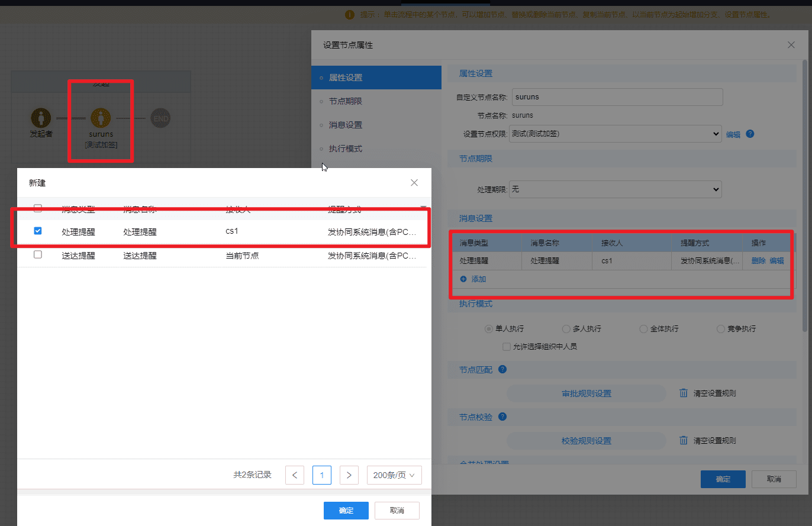This screenshot has width=812, height=526.
Task: Click 清空设置规则 beside 校验规则设置
Action: pos(715,441)
